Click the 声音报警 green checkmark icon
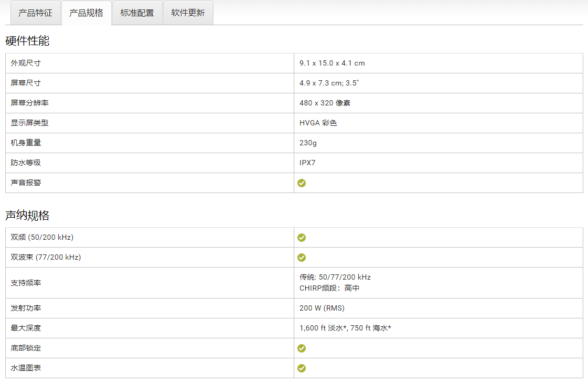 [302, 183]
